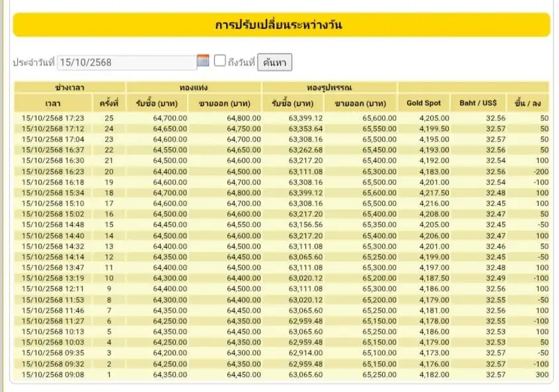The image size is (559, 392).
Task: Select the ทองแท่ง group header
Action: tap(194, 87)
